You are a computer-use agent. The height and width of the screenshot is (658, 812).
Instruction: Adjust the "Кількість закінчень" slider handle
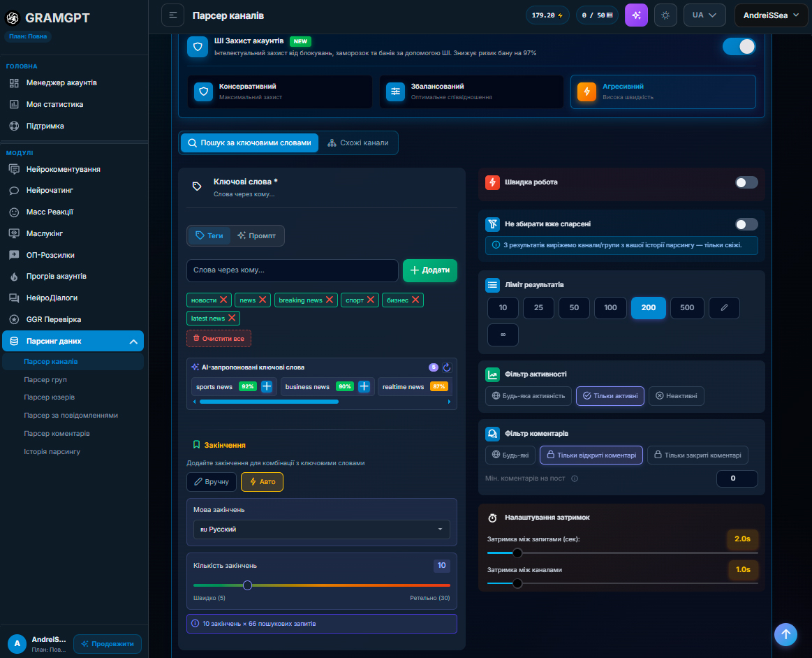[x=248, y=585]
